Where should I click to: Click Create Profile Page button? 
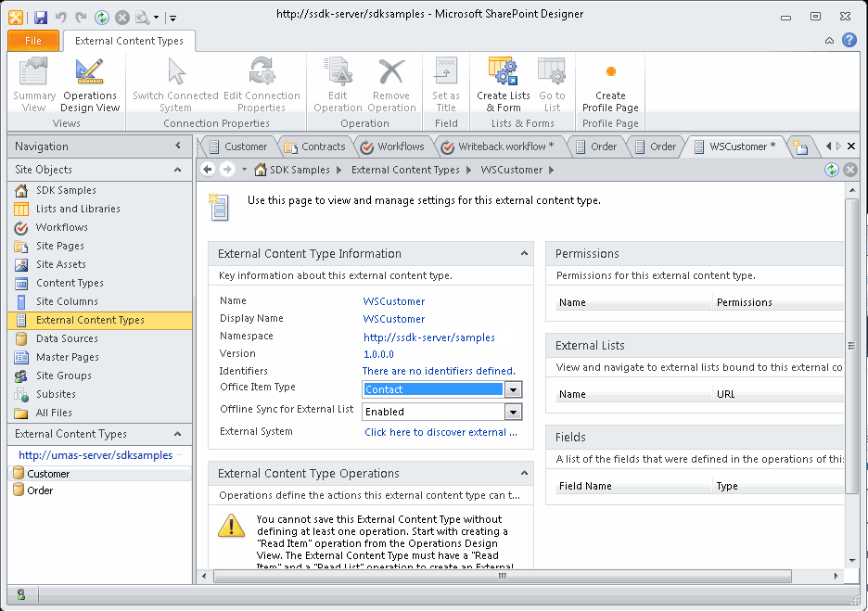610,85
